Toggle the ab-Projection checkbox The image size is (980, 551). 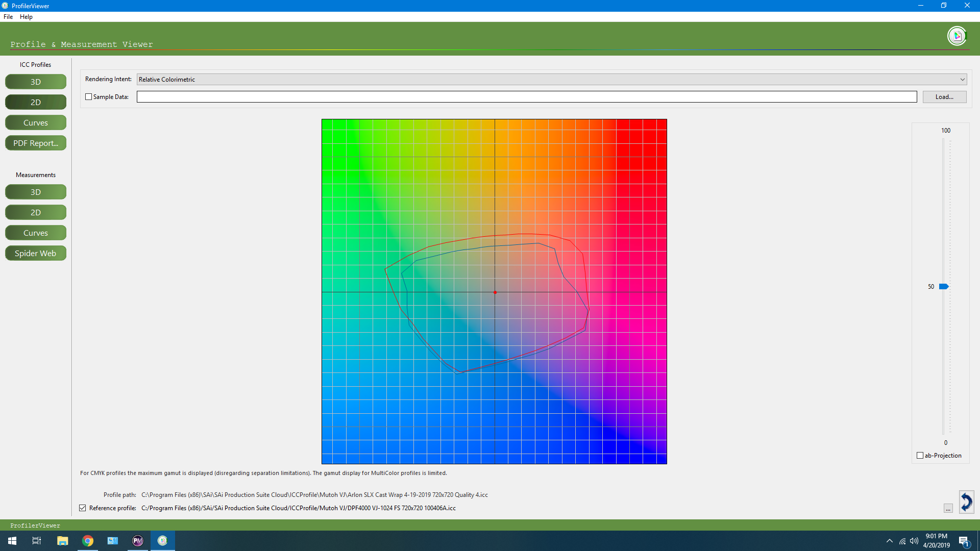[x=920, y=456]
